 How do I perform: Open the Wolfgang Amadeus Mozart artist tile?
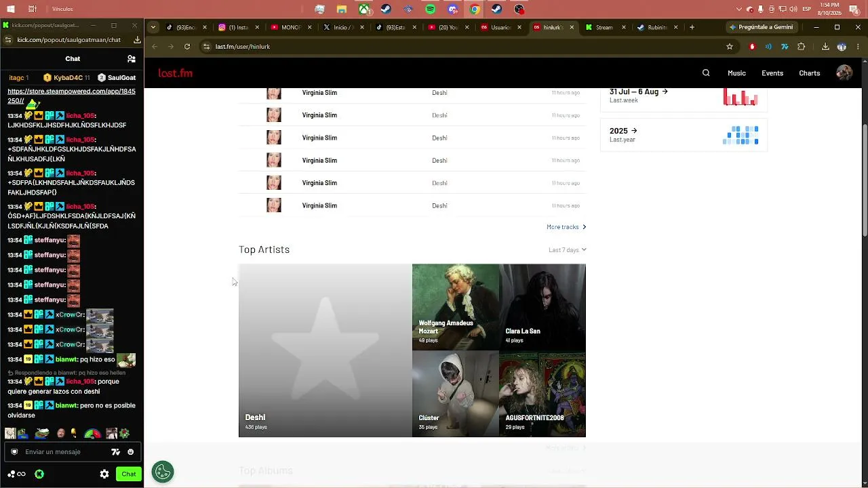pos(456,307)
